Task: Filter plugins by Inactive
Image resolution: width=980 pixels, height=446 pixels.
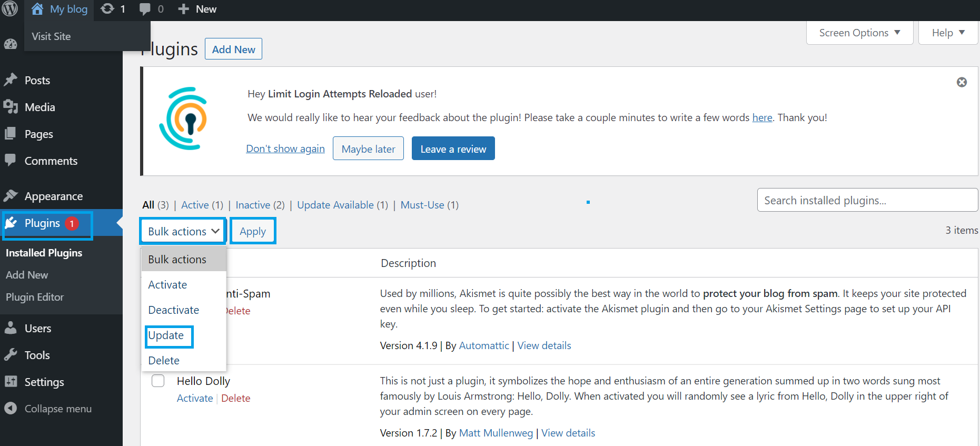Action: coord(253,205)
